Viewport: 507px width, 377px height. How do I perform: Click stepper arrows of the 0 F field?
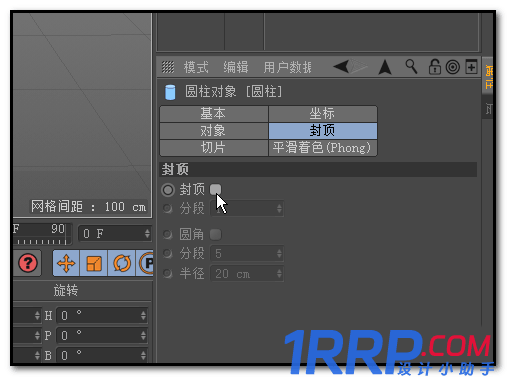coord(147,233)
